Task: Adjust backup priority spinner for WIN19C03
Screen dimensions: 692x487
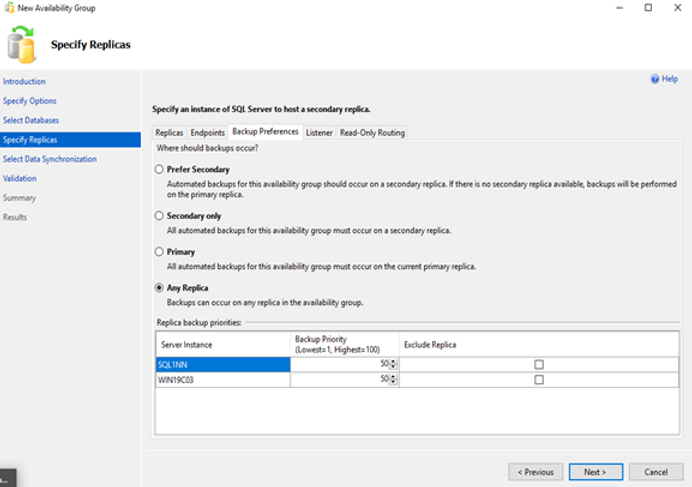Action: pos(392,381)
